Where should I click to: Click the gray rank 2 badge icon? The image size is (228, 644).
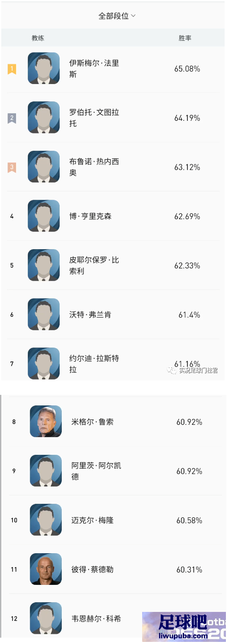tap(12, 118)
